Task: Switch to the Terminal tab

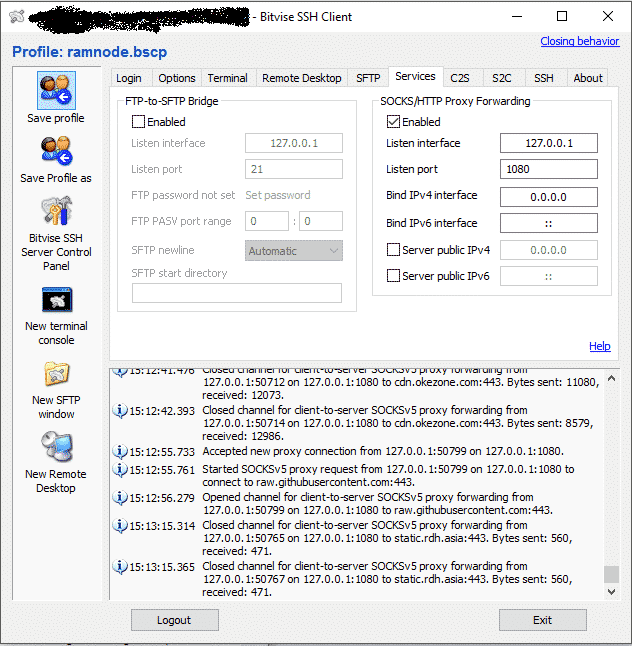Action: (x=227, y=78)
